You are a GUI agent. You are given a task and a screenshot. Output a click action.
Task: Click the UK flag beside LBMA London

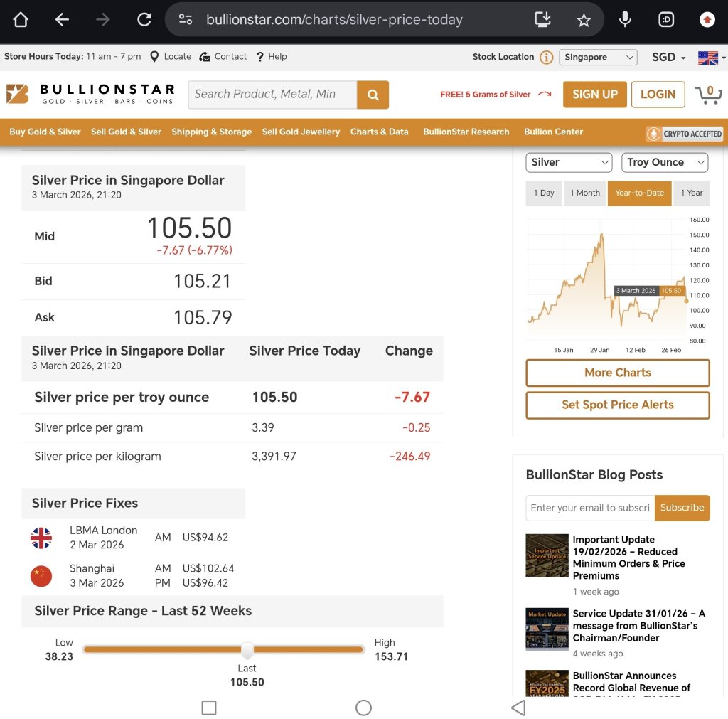[x=41, y=538]
